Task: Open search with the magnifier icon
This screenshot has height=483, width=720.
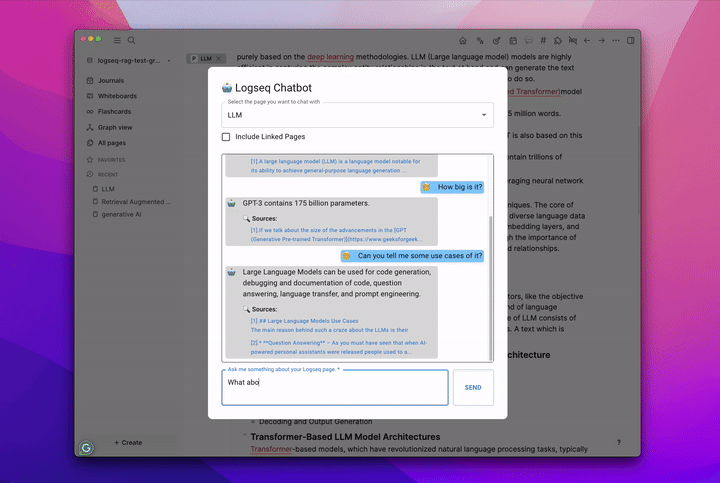Action: tap(131, 40)
